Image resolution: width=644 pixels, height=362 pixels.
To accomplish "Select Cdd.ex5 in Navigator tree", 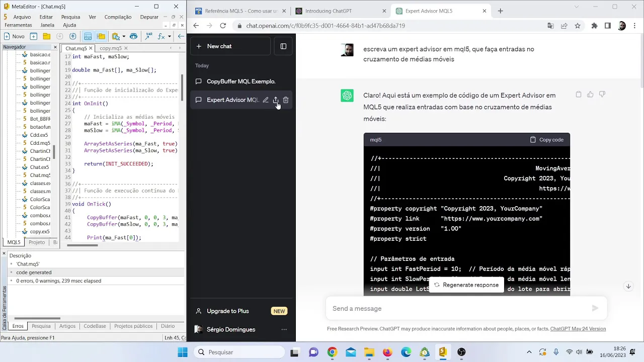I will click(39, 135).
